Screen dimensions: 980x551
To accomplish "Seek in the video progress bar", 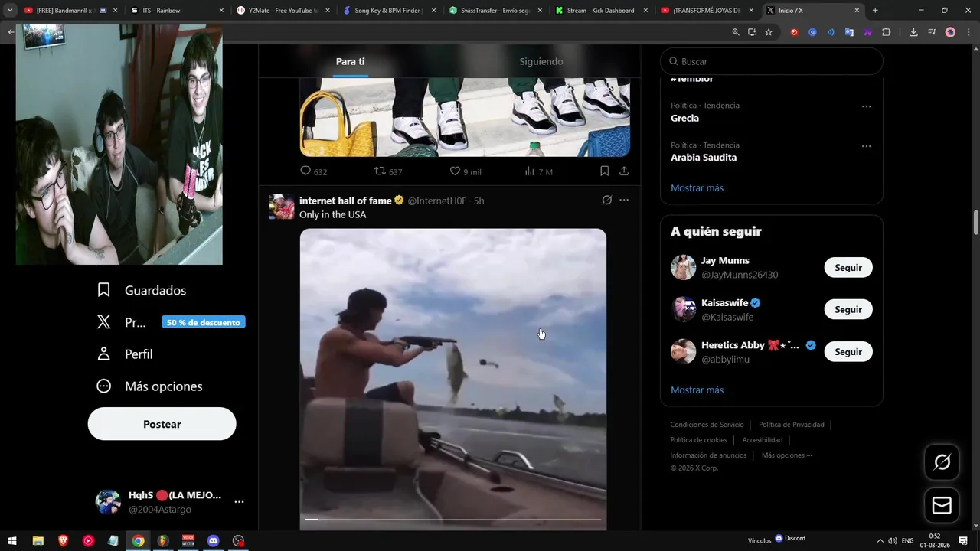I will pos(453,520).
